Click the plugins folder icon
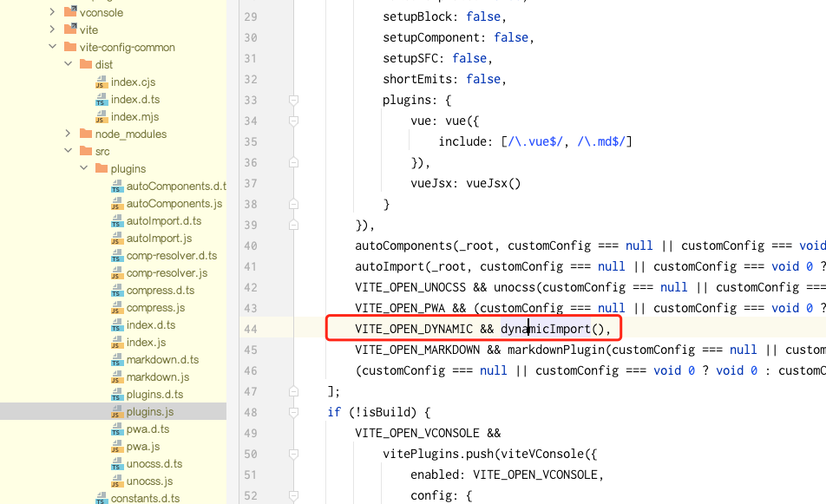The image size is (826, 504). tap(102, 168)
